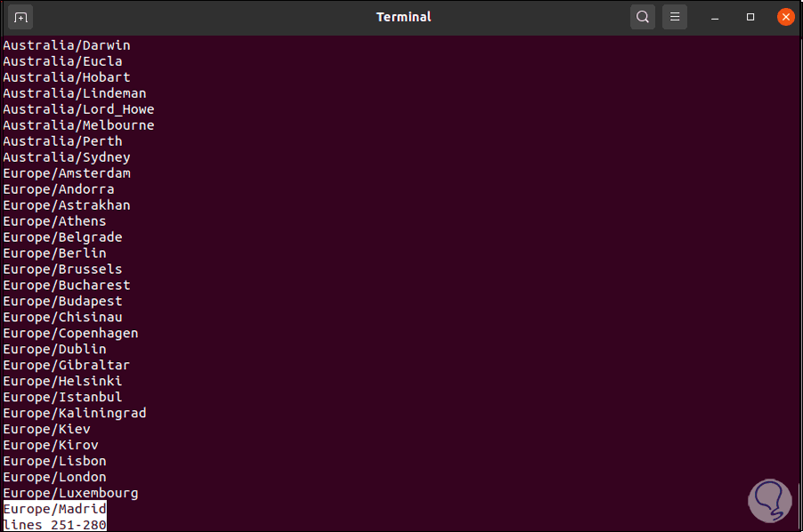Open the hamburger menu
803x532 pixels.
(x=675, y=17)
